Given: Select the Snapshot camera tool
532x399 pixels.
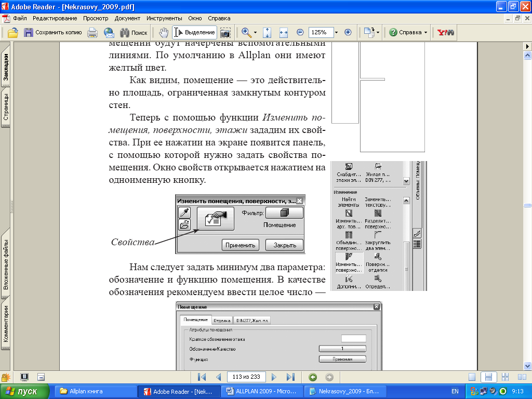Looking at the screenshot, I should pos(225,33).
